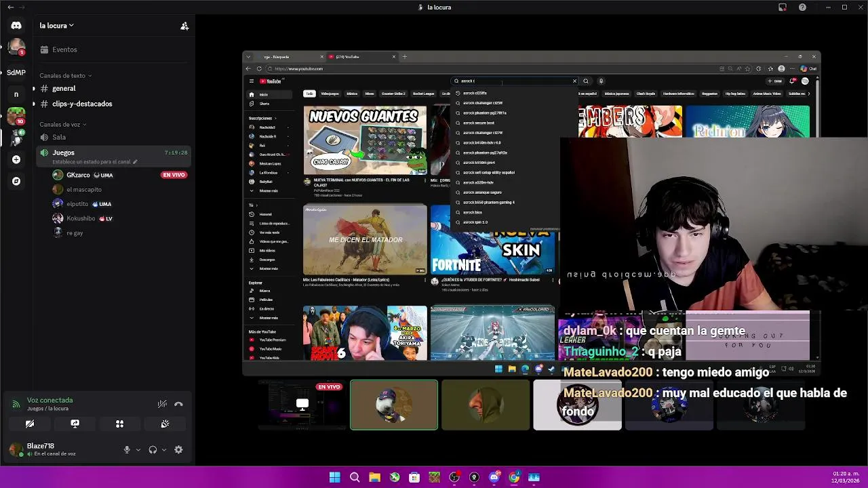The image size is (868, 488).
Task: Open headphones output options arrow
Action: [163, 449]
